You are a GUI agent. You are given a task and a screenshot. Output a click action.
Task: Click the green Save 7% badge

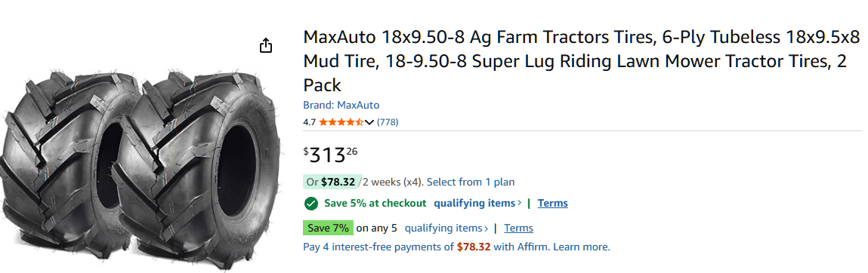click(x=329, y=228)
